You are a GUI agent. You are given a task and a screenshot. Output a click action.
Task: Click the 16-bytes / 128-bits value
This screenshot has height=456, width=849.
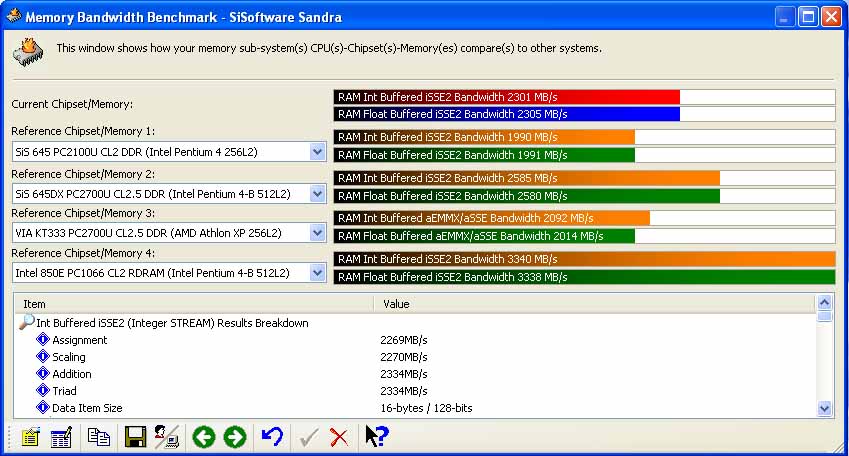426,408
